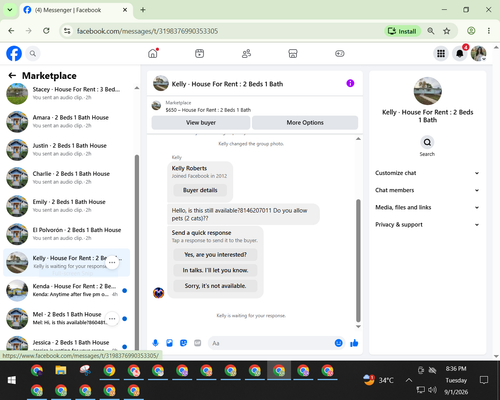Viewport: 500px width, 400px height.
Task: Send quick reply 'Yes, are you interested?'
Action: click(215, 255)
